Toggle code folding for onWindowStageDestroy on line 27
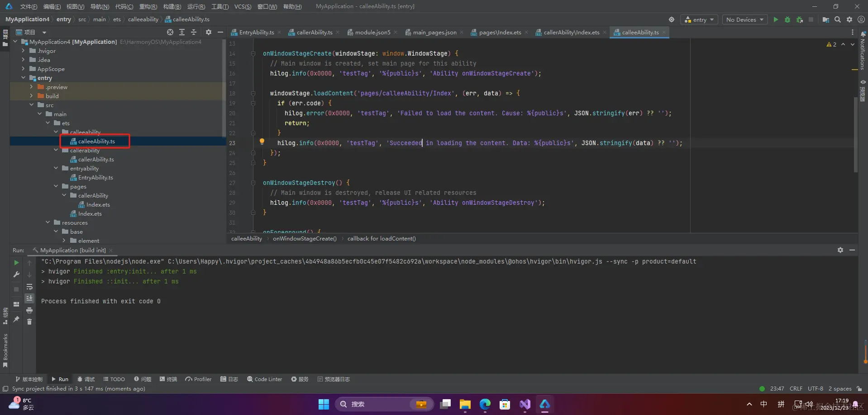The width and height of the screenshot is (868, 415). (x=253, y=183)
